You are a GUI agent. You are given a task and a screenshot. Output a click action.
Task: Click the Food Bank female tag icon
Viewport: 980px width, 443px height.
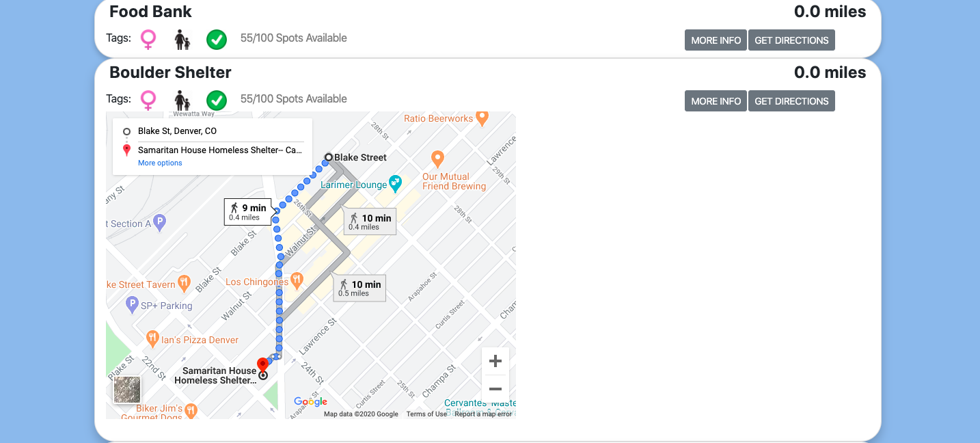point(148,40)
